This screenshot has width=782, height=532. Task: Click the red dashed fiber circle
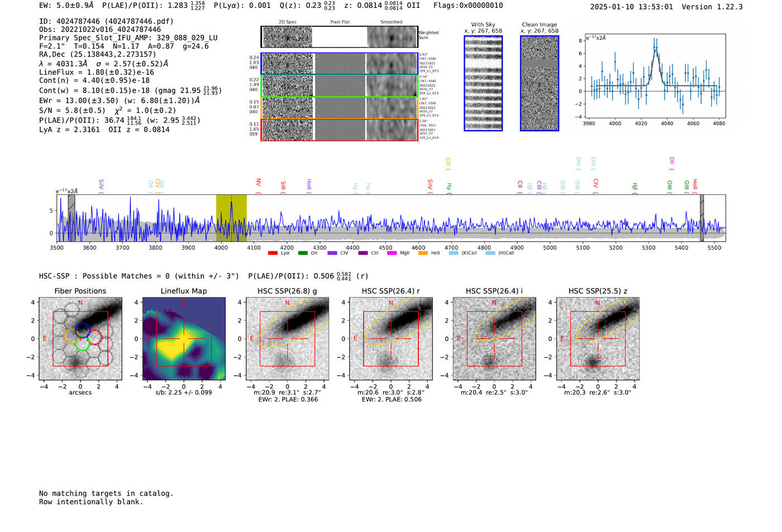tap(94, 337)
